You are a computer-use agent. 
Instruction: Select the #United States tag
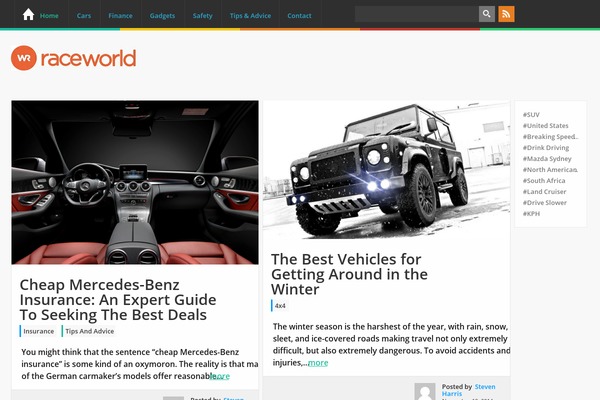(546, 126)
